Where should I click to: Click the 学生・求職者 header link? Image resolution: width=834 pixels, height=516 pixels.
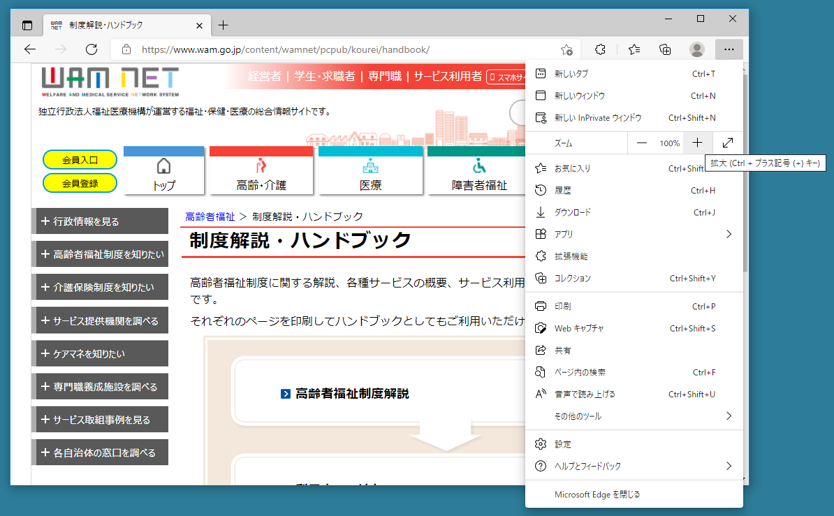[x=324, y=76]
